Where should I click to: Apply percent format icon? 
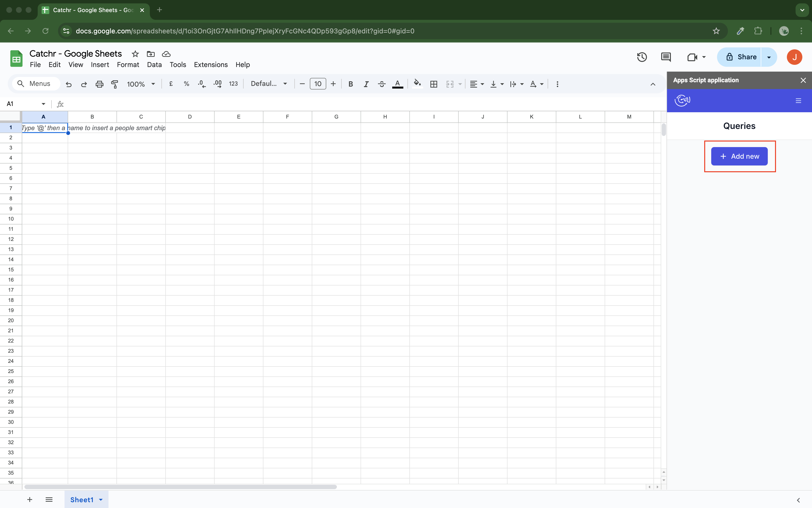[187, 84]
